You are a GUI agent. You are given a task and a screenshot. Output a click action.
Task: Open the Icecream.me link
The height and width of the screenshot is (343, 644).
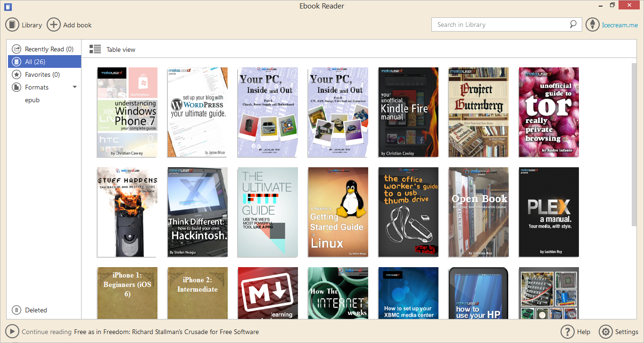pyautogui.click(x=620, y=25)
